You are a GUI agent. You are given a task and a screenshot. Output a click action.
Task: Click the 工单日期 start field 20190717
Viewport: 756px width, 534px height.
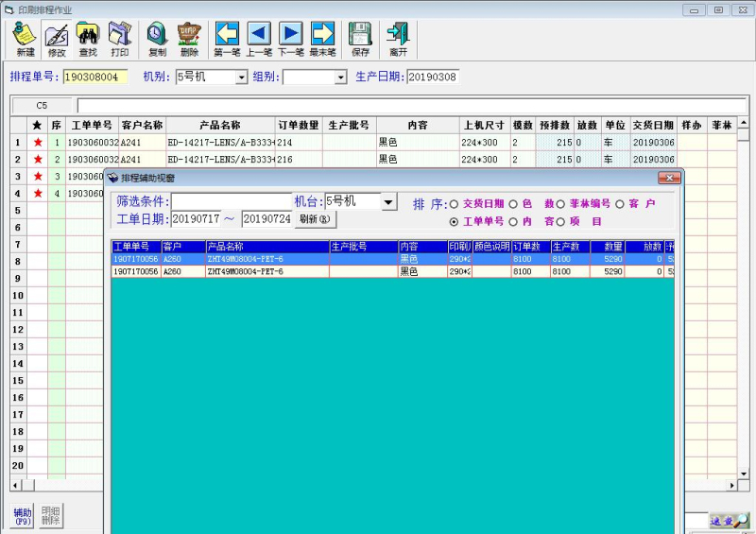[196, 219]
